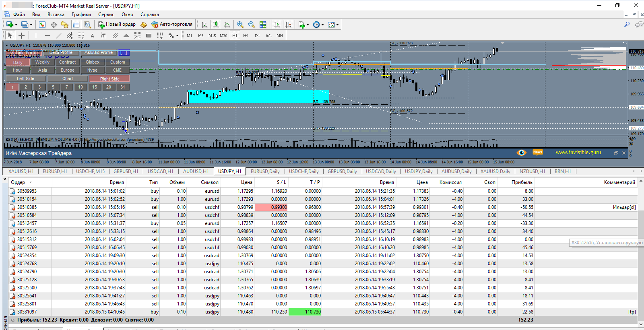
Task: Zoom out of the chart
Action: [252, 25]
